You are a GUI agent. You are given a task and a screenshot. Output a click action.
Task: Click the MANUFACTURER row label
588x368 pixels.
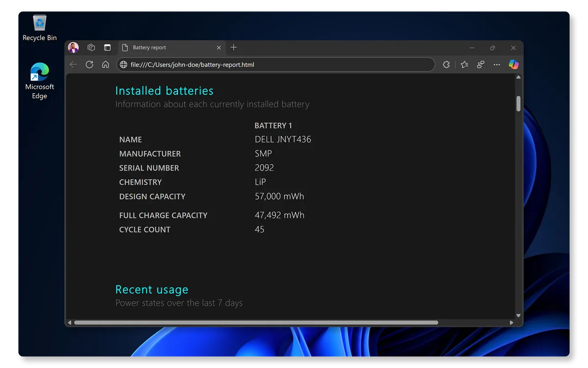coord(150,154)
